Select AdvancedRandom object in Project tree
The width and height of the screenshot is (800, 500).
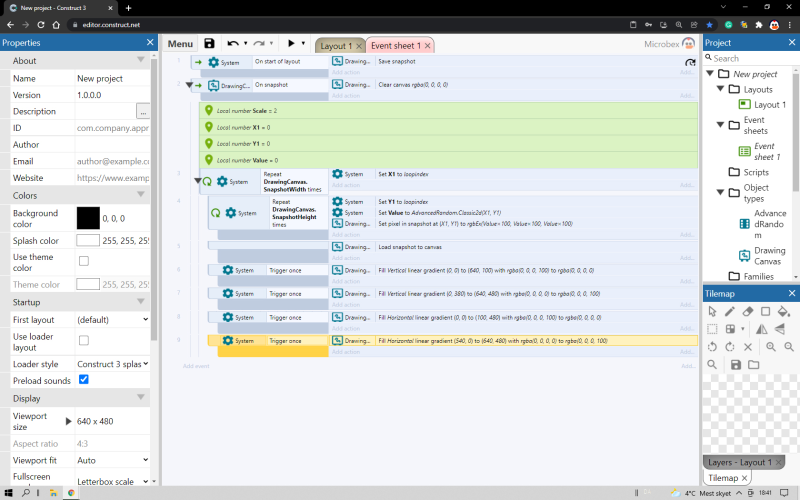tap(762, 224)
